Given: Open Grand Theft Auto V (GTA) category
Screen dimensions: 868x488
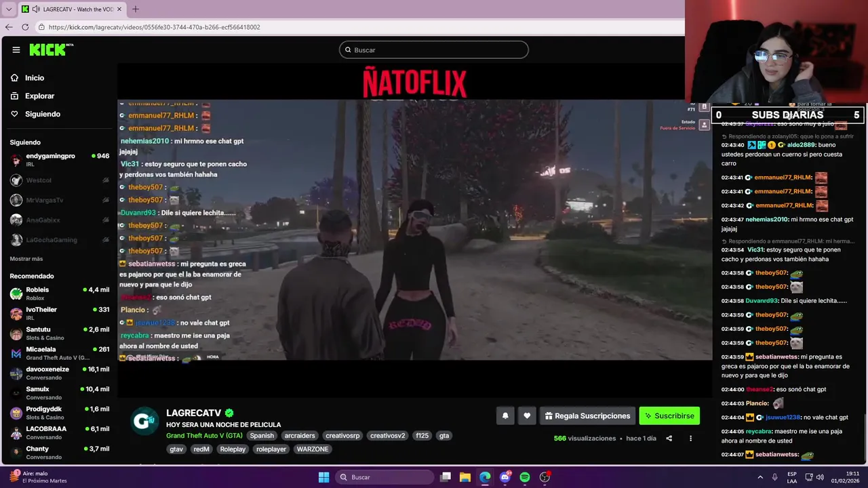Looking at the screenshot, I should click(204, 436).
